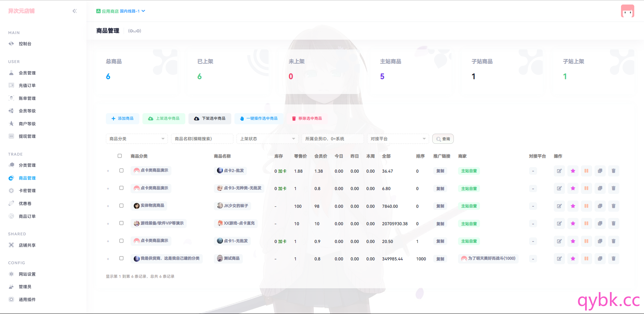This screenshot has height=314, width=644.
Task: Toggle the select-all checkbox in table header
Action: [x=120, y=156]
